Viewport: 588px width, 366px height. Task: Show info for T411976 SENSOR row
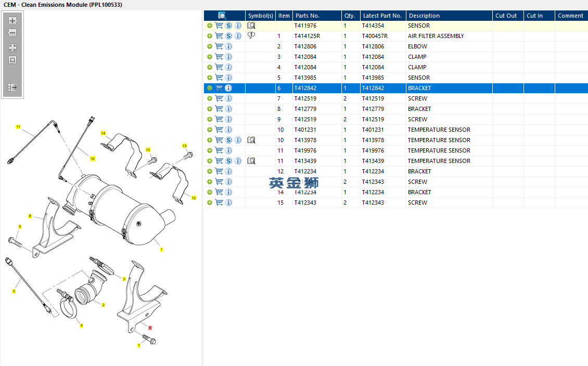point(238,26)
